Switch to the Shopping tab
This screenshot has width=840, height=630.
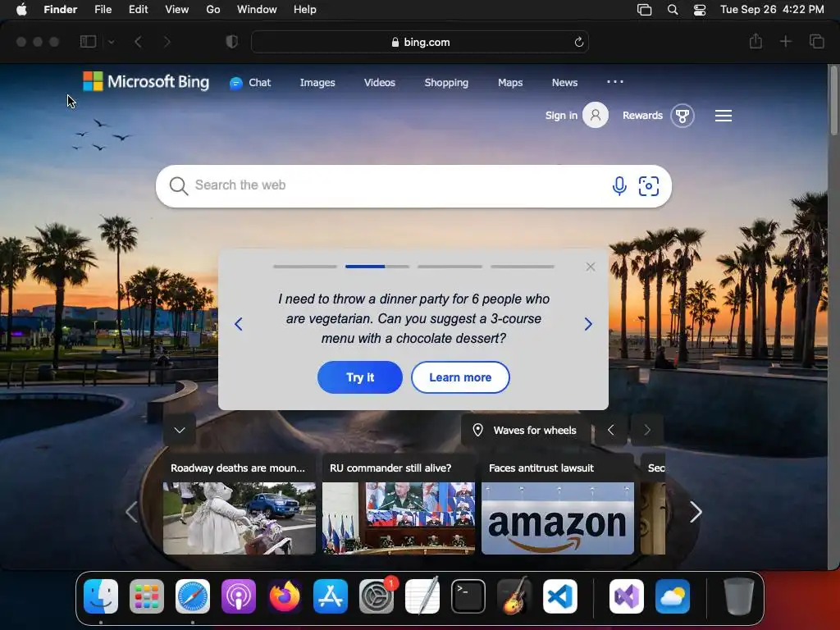point(446,83)
